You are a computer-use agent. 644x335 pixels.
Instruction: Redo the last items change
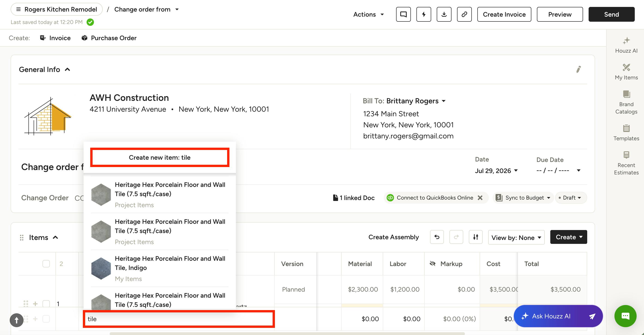pos(456,237)
